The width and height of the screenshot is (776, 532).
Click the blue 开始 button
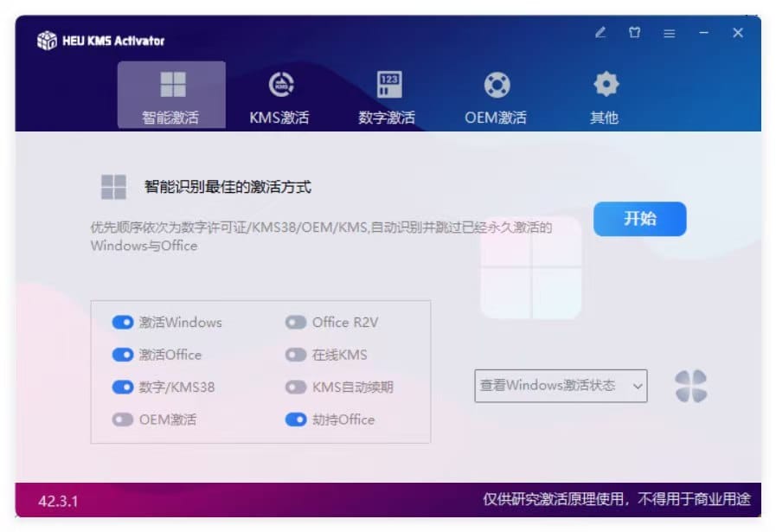tap(640, 219)
